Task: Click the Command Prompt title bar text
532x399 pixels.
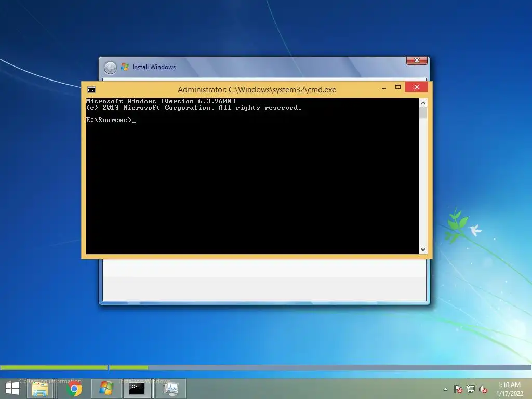Action: (257, 90)
